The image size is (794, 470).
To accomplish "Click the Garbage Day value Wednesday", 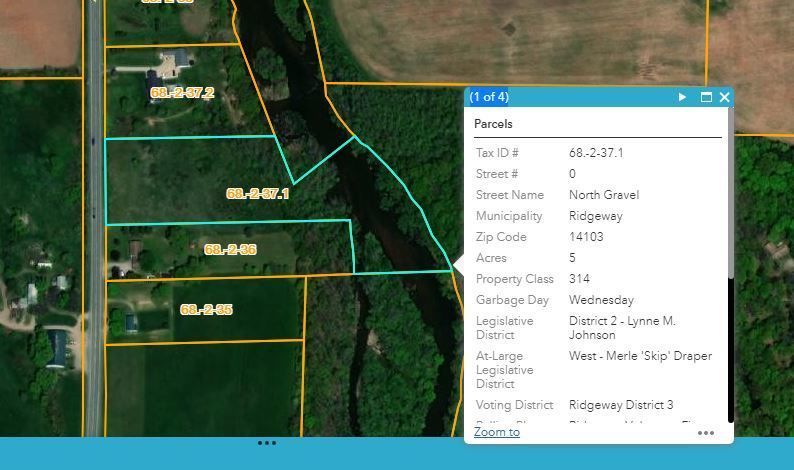I will coord(601,300).
